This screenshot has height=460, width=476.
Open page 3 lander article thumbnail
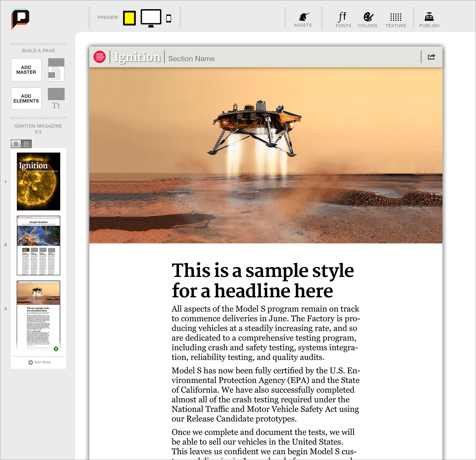[x=38, y=316]
